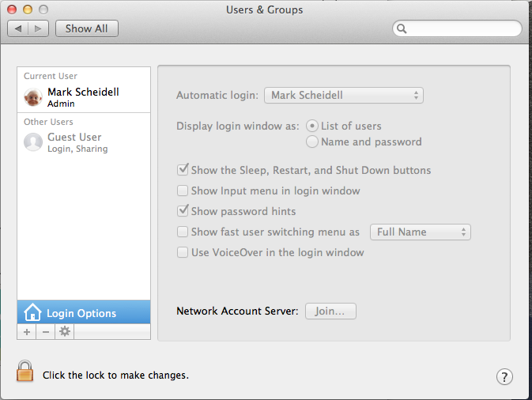Add a user with the plus button

point(27,331)
